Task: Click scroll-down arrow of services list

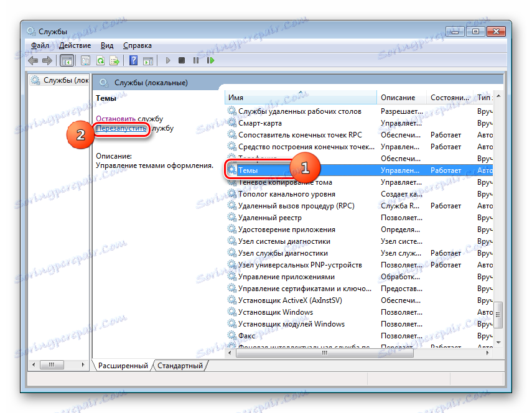Action: tap(498, 343)
